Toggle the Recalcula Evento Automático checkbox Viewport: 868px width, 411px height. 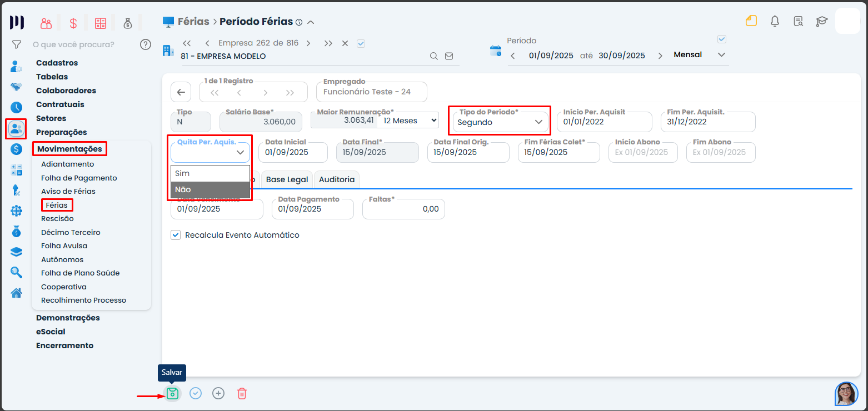click(176, 235)
